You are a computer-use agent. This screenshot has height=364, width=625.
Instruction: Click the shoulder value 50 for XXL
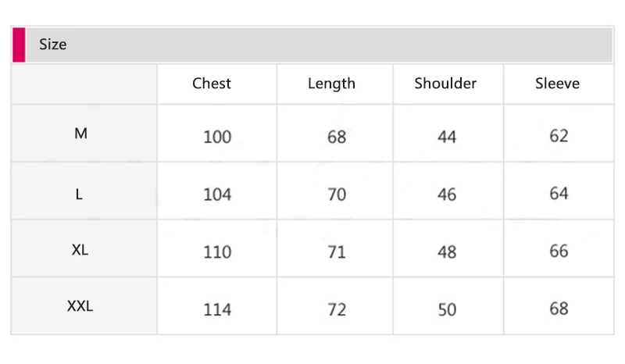click(x=447, y=309)
